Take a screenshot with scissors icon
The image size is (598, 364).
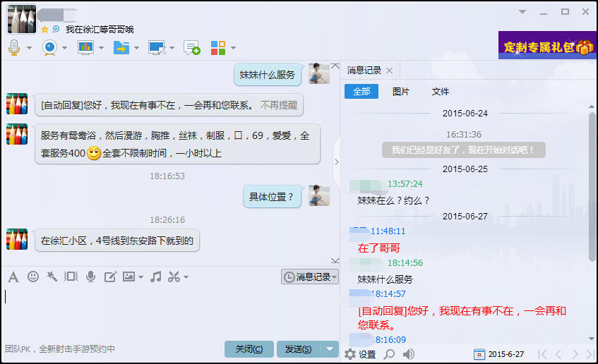click(x=174, y=277)
